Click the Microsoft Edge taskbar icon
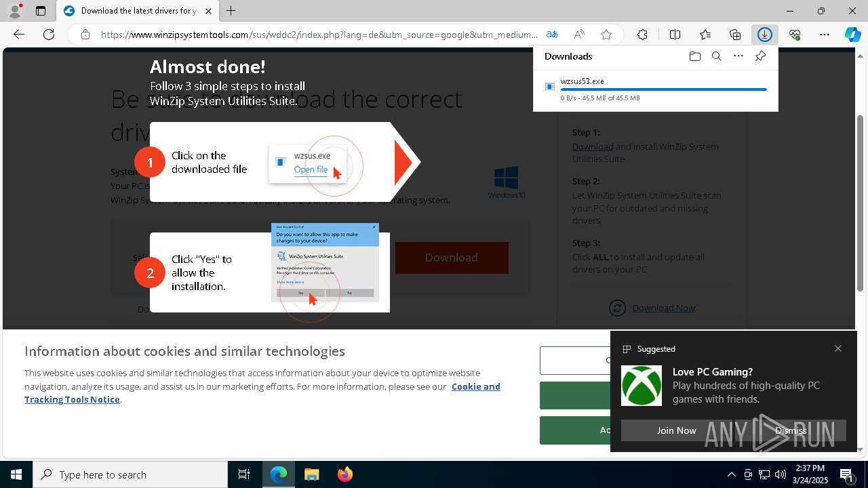Image resolution: width=868 pixels, height=488 pixels. pyautogui.click(x=279, y=474)
